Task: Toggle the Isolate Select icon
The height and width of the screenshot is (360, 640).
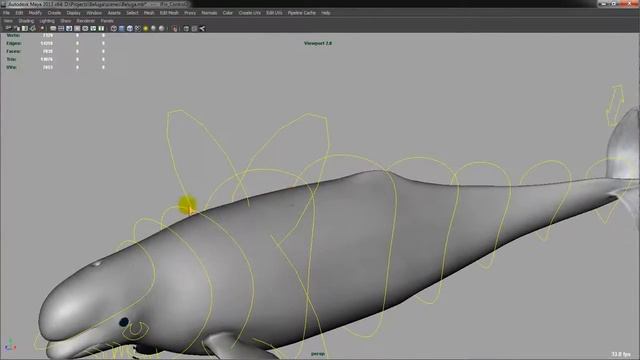Action: click(x=175, y=29)
